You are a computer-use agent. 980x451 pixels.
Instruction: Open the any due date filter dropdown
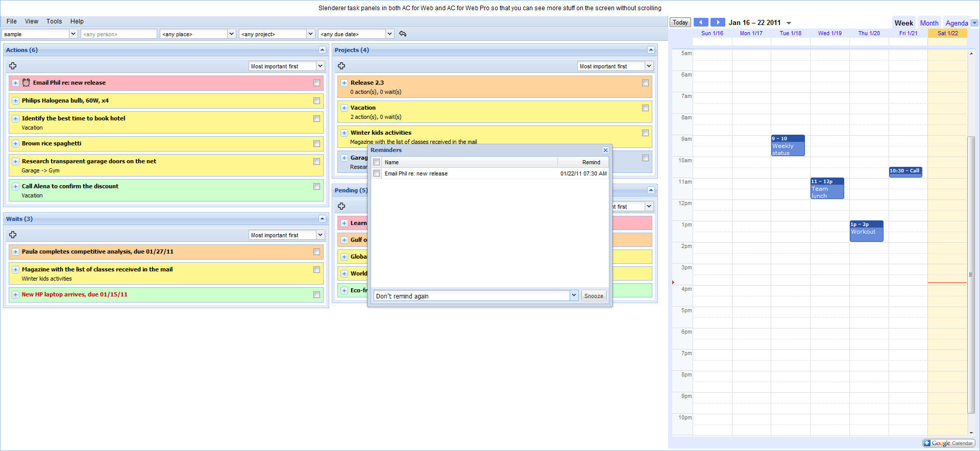pos(389,34)
